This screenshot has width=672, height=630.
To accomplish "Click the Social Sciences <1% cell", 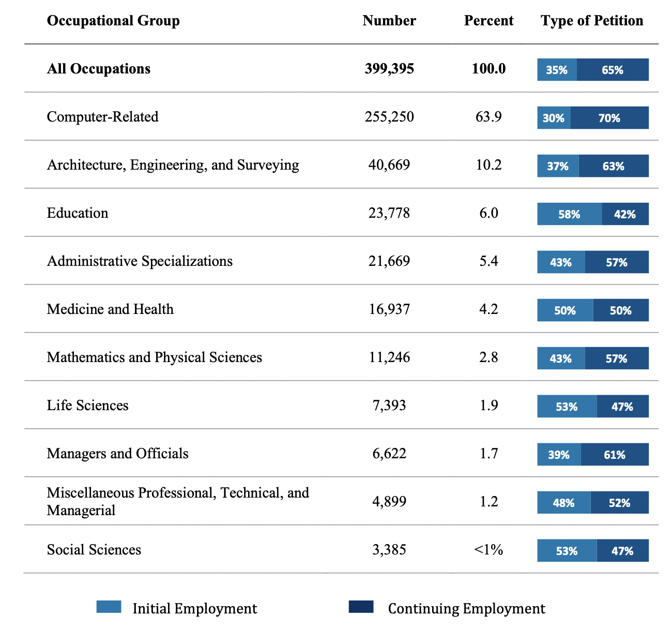I will tap(488, 549).
